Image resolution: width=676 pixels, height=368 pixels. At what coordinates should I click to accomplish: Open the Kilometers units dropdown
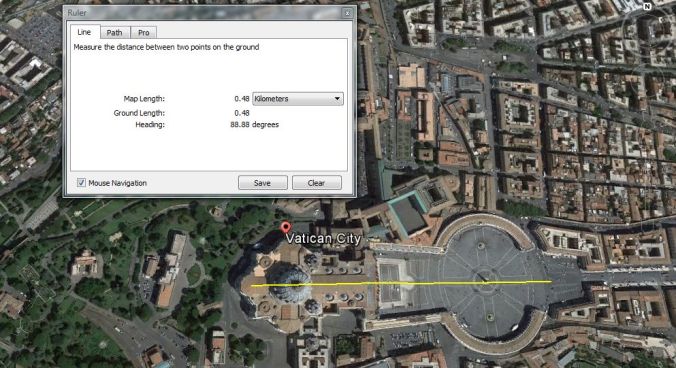298,99
